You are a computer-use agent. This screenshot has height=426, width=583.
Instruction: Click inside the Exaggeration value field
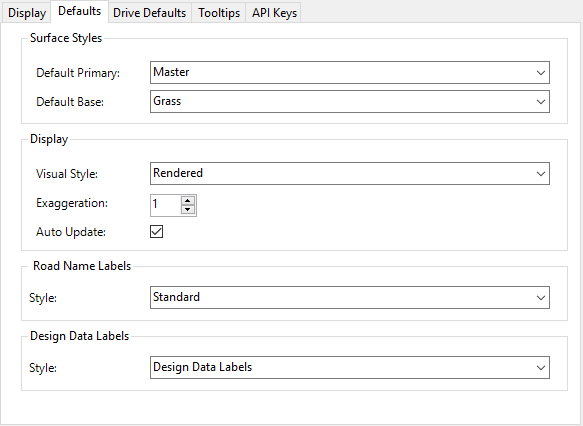(166, 205)
